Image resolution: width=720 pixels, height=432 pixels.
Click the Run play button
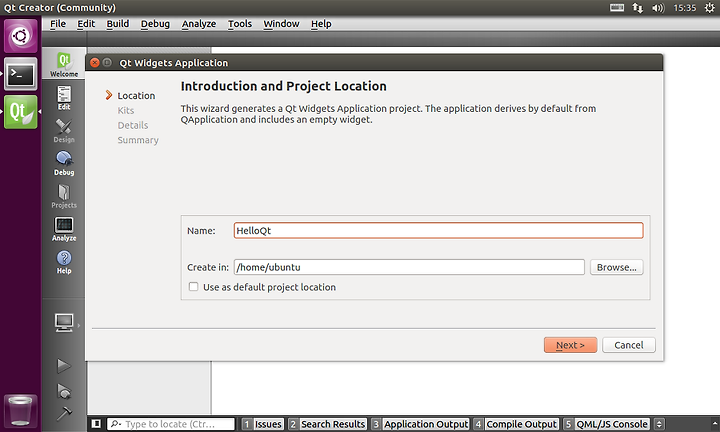64,365
